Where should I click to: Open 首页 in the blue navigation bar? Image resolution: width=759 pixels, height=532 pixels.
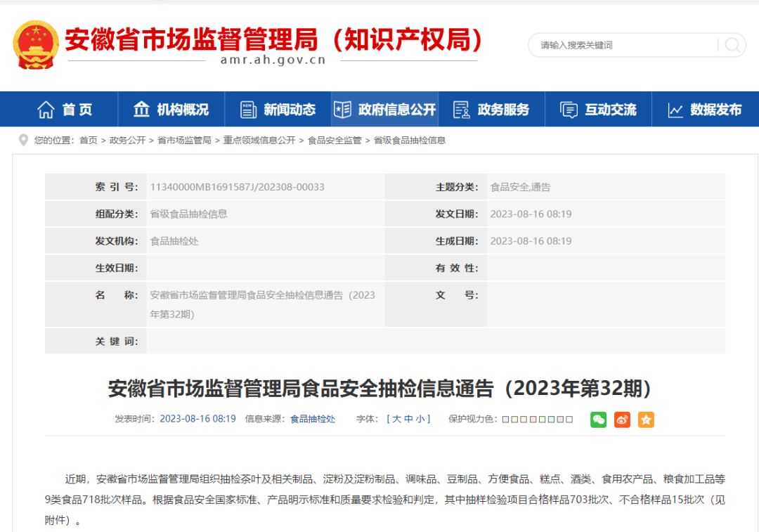(x=77, y=110)
